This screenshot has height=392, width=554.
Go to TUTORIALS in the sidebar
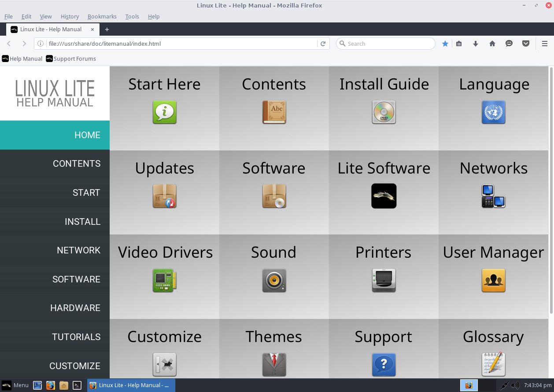pyautogui.click(x=76, y=337)
